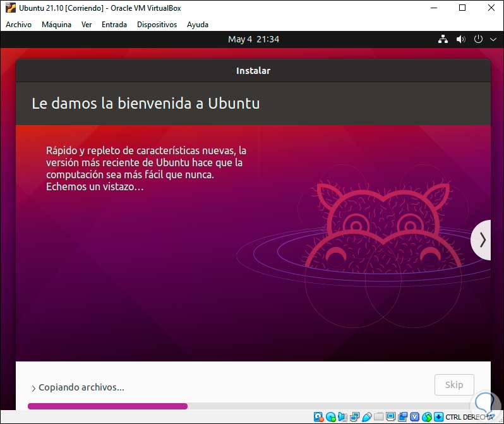This screenshot has width=504, height=424.
Task: Click the Ubuntu wired network icon
Action: click(443, 39)
